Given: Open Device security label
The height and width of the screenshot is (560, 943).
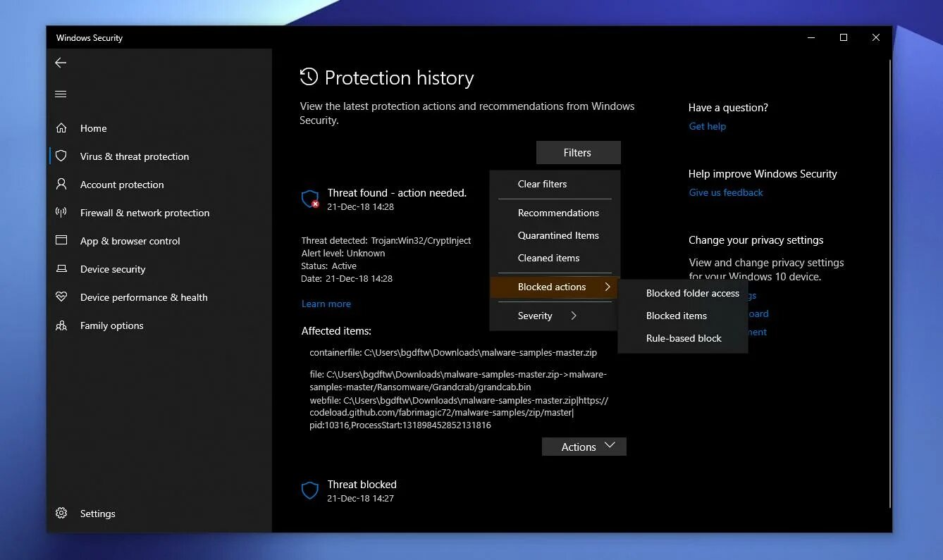Looking at the screenshot, I should (113, 269).
